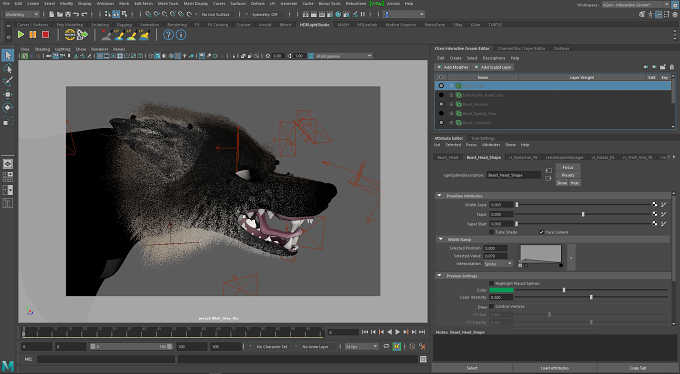Image resolution: width=680 pixels, height=374 pixels.
Task: Click the Width Ramp graph widget
Action: point(541,254)
